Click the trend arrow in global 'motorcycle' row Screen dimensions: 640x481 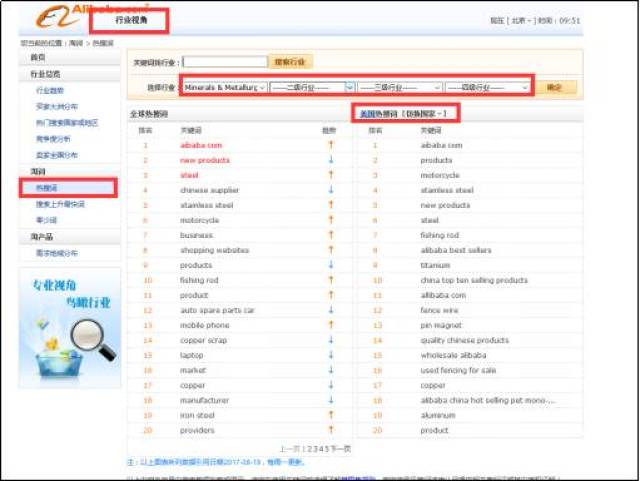point(331,220)
